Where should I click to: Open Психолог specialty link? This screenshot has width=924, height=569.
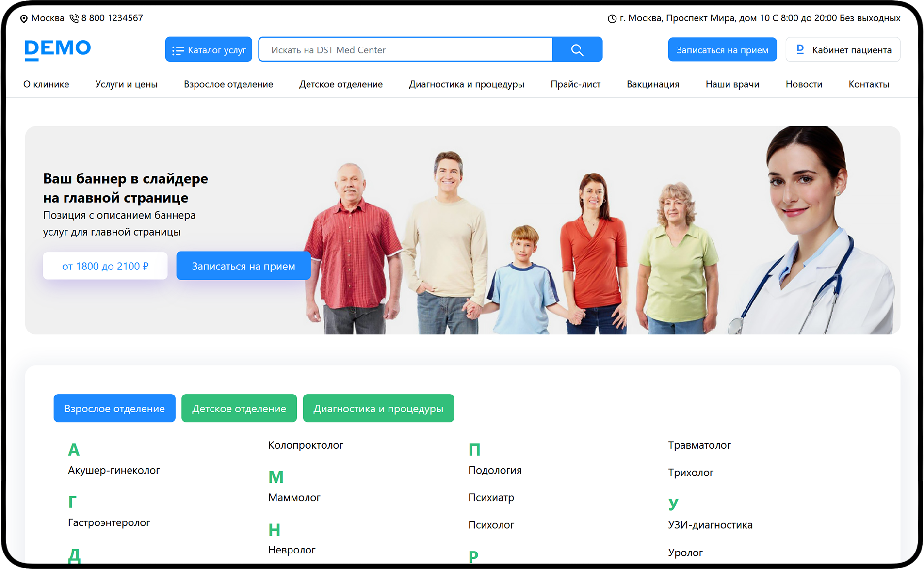(491, 524)
